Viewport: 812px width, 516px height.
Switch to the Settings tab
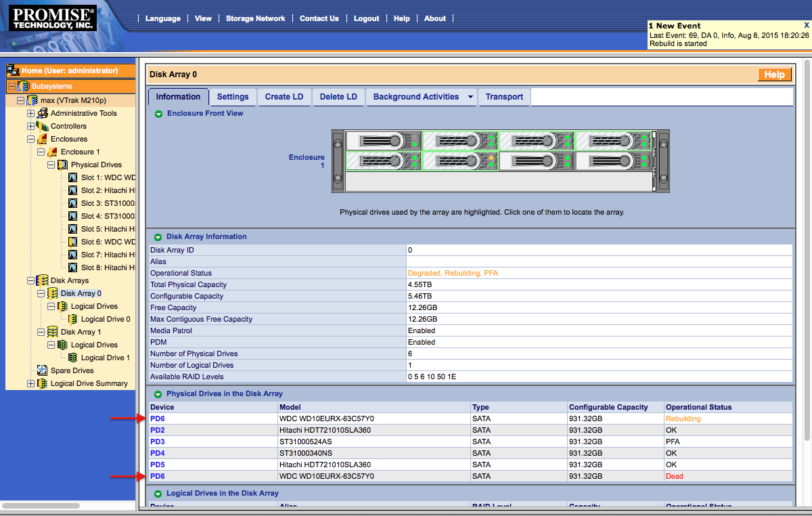pos(232,97)
